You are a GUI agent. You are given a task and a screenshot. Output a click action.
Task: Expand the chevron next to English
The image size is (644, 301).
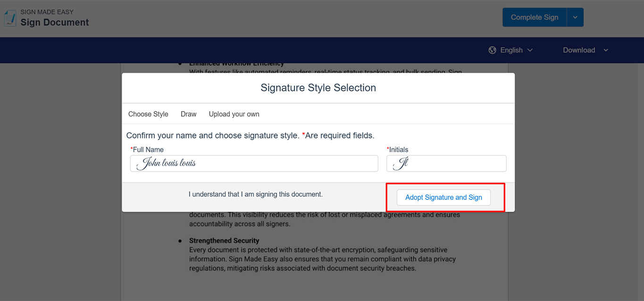530,50
